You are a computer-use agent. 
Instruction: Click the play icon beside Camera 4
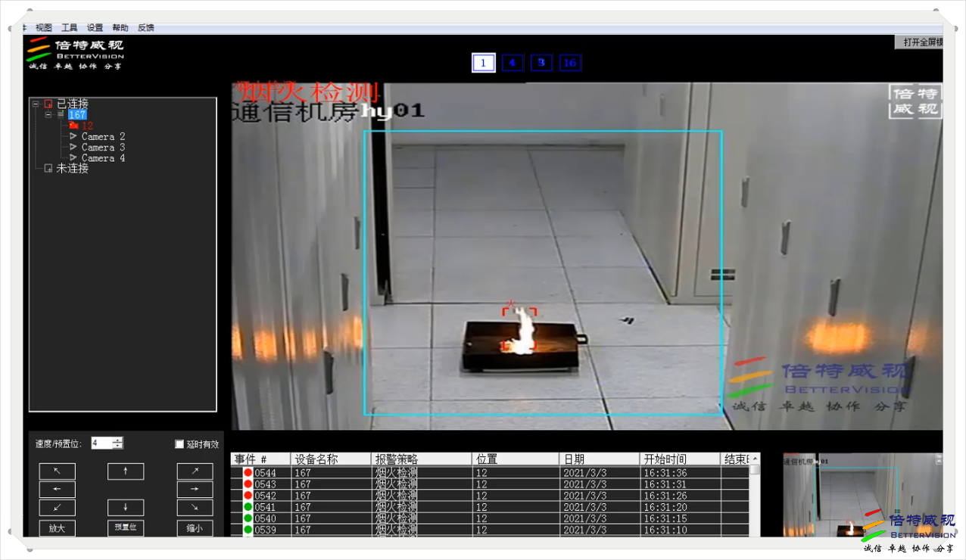(x=73, y=158)
